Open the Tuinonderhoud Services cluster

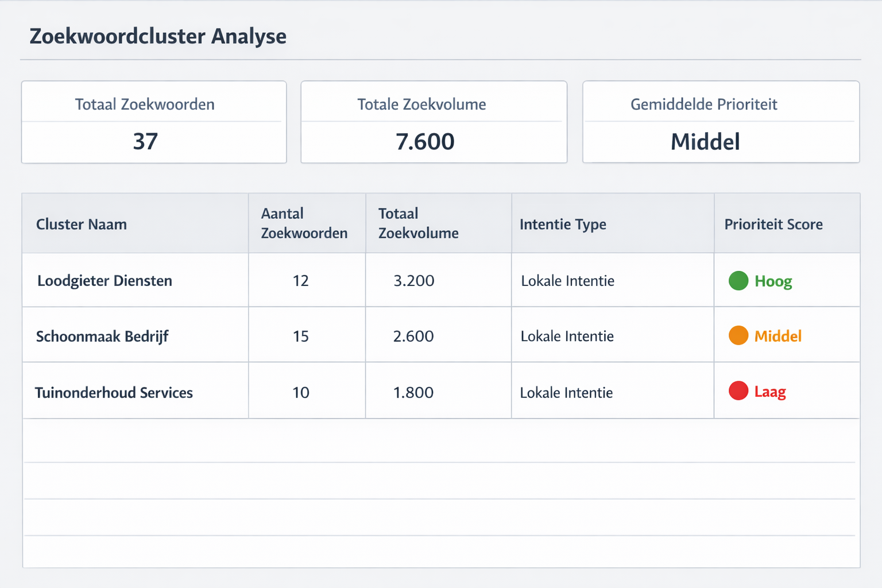tap(114, 393)
